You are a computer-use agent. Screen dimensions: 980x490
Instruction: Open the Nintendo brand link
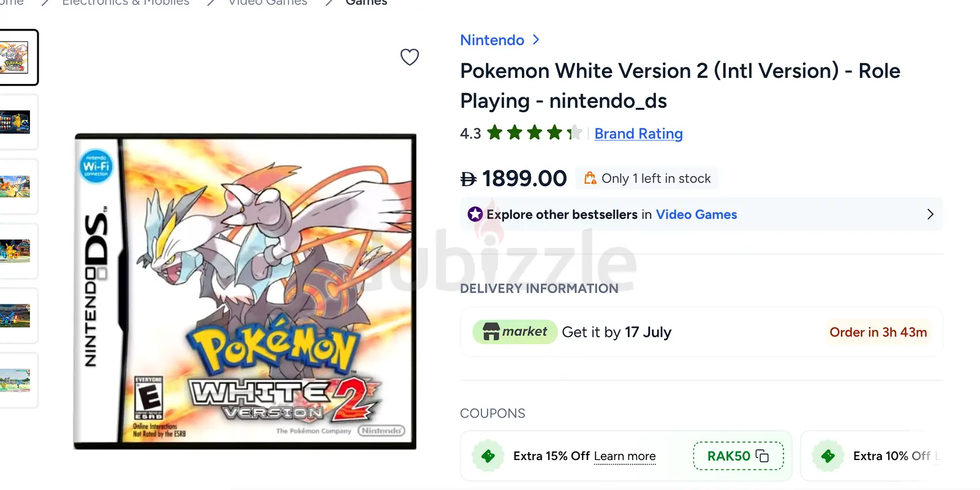click(492, 40)
